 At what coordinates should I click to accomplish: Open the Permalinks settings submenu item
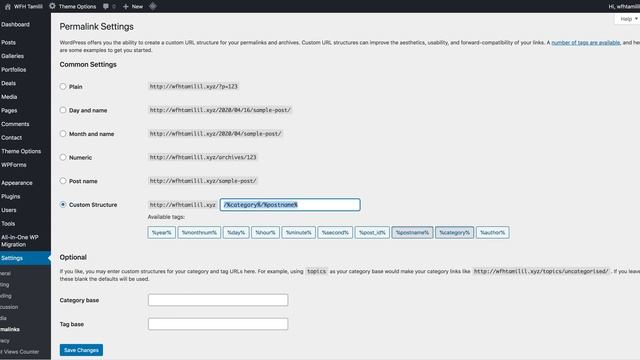(x=10, y=329)
